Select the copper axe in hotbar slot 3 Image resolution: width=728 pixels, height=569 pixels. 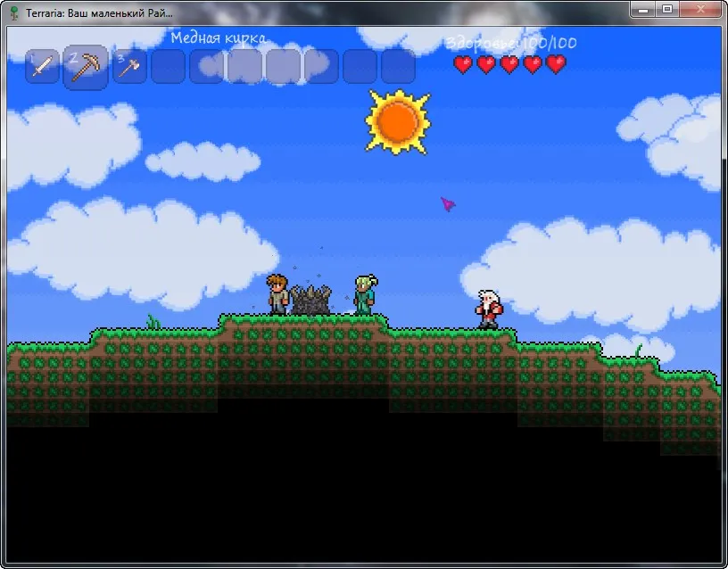(x=129, y=66)
